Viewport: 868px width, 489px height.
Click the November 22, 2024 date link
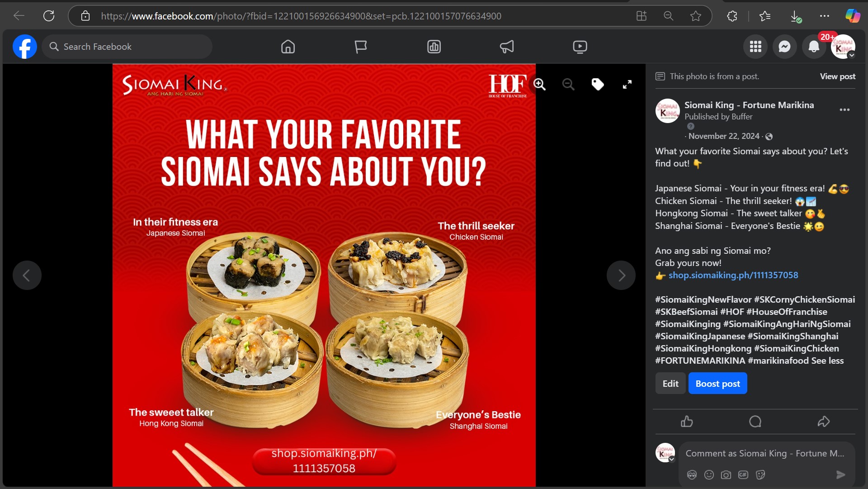(724, 136)
